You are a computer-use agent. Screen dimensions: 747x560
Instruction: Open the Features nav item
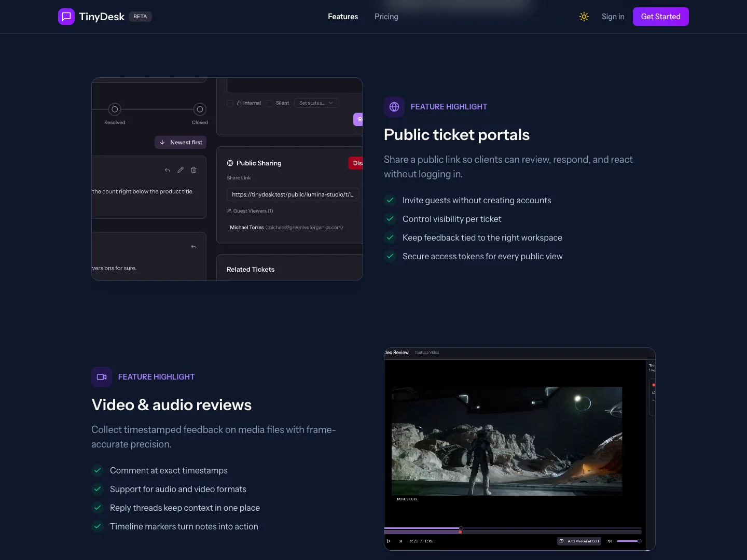coord(343,17)
